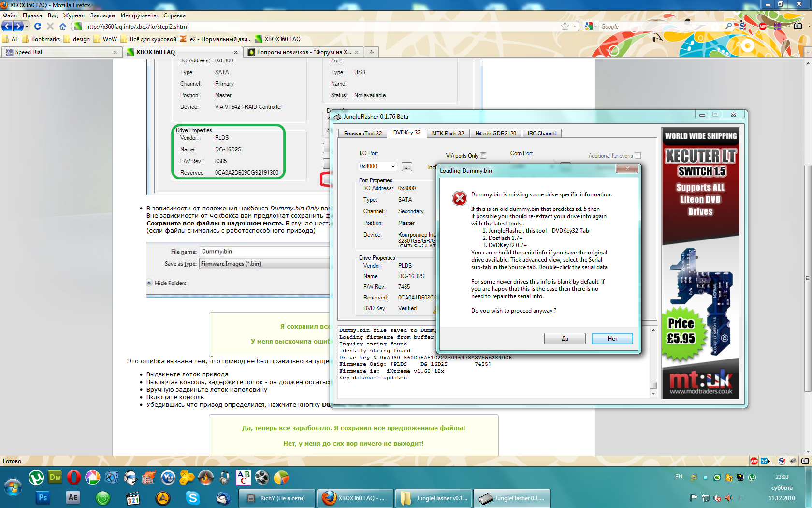Image resolution: width=812 pixels, height=508 pixels.
Task: Click the Google search field
Action: click(x=661, y=27)
